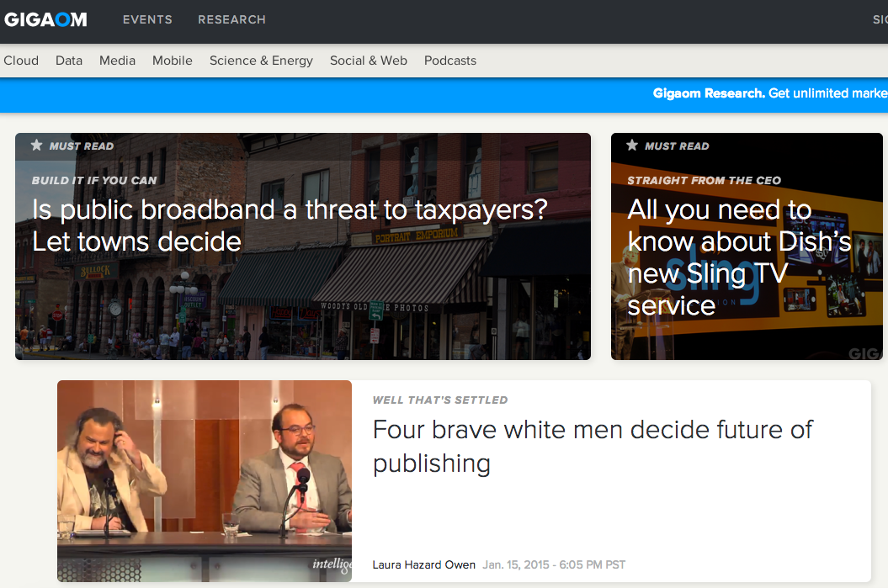Click the star icon on broadband article
Image resolution: width=888 pixels, height=588 pixels.
(x=36, y=146)
